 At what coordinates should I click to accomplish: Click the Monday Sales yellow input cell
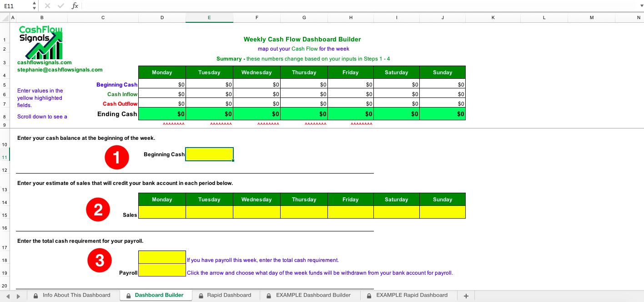(x=162, y=212)
